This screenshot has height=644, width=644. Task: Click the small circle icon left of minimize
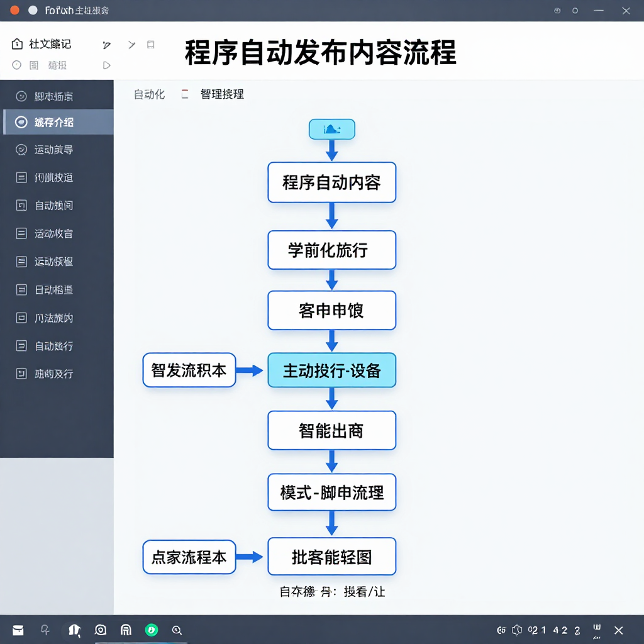coord(575,11)
